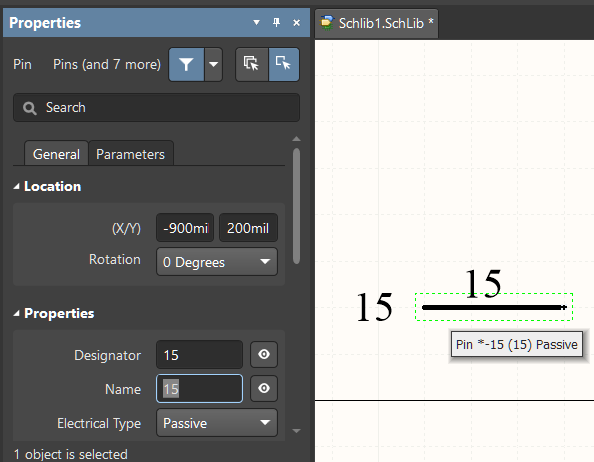Toggle the highlighted selection cursor icon
594x462 pixels.
pyautogui.click(x=284, y=64)
